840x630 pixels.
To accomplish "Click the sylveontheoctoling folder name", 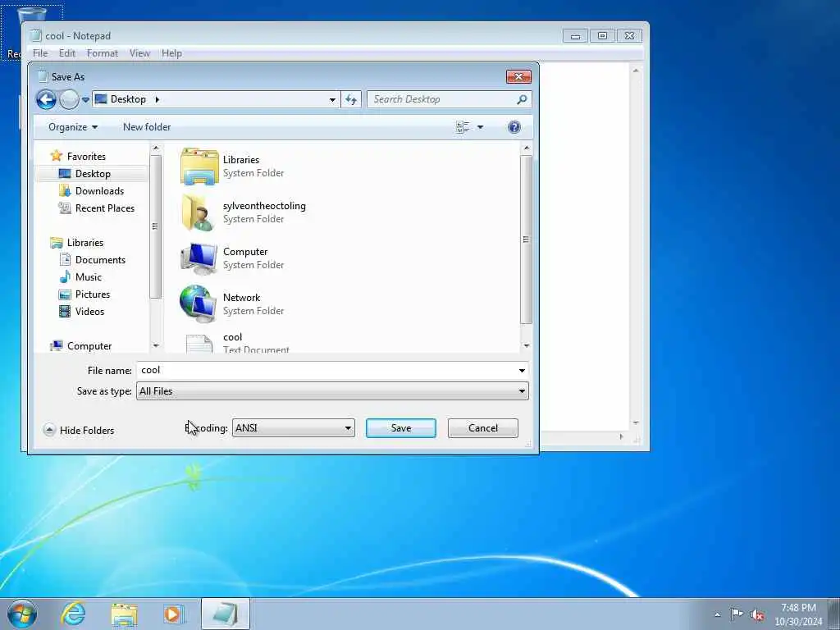I will (x=264, y=206).
